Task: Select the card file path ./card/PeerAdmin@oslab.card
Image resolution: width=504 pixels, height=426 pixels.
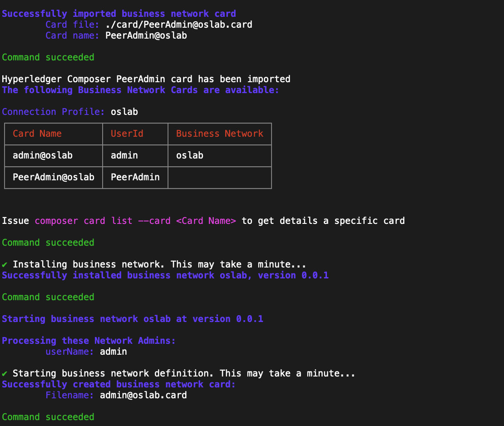Action: 179,25
